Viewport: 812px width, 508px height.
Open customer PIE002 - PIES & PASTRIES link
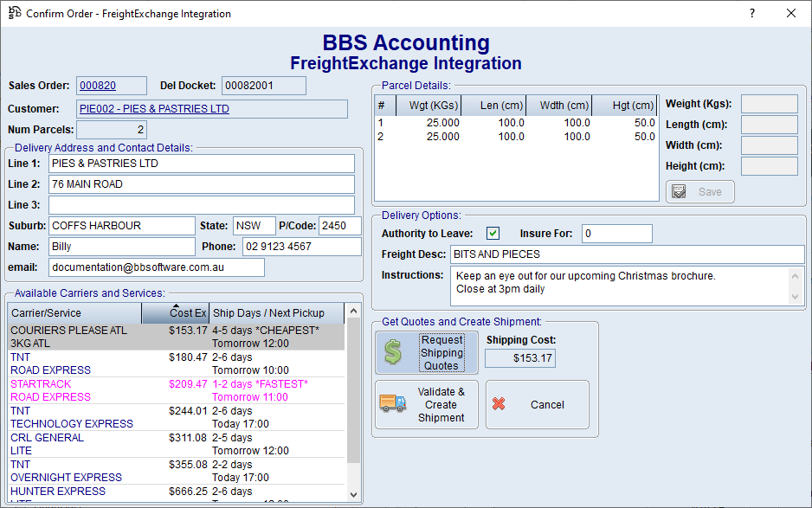(154, 109)
